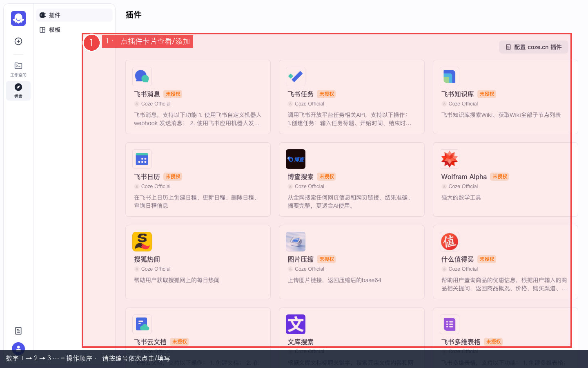Click Coze Official under 什么值得买
The width and height of the screenshot is (588, 368).
pyautogui.click(x=463, y=269)
